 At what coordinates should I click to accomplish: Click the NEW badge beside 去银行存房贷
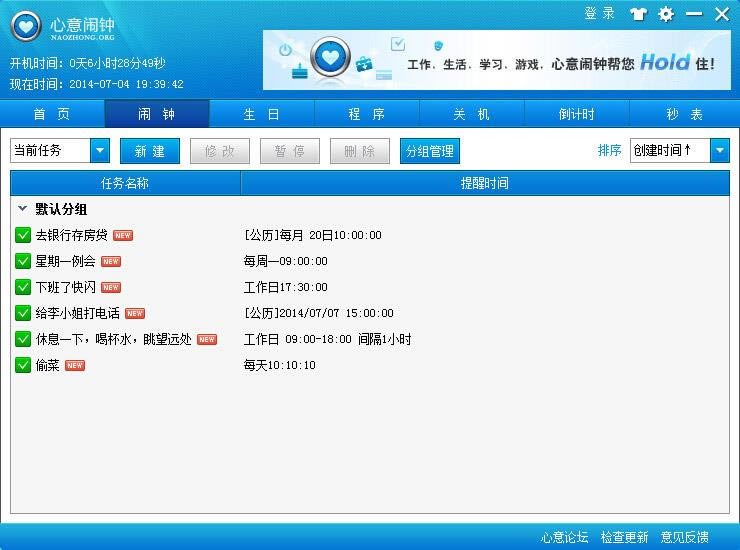point(123,236)
